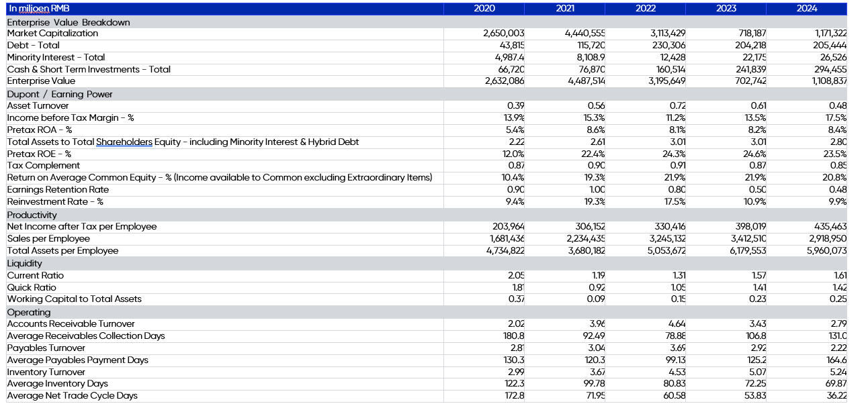
Task: Click 2023 Debt value 204,218
Action: point(750,46)
